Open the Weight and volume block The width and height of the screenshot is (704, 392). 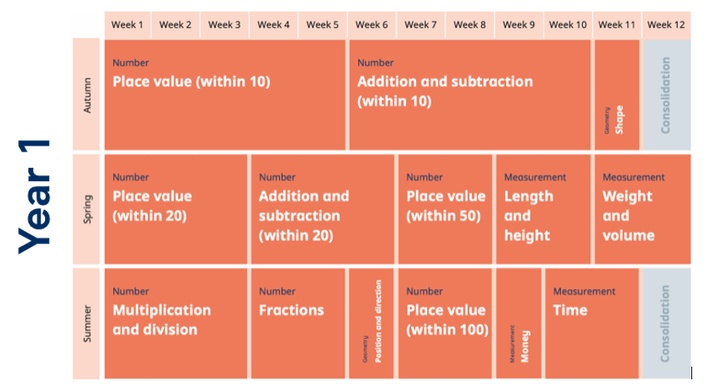(642, 209)
